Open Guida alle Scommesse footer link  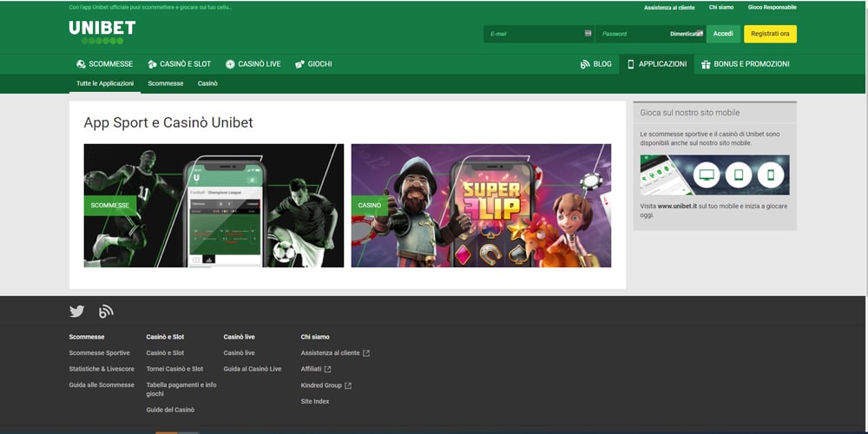pos(102,385)
